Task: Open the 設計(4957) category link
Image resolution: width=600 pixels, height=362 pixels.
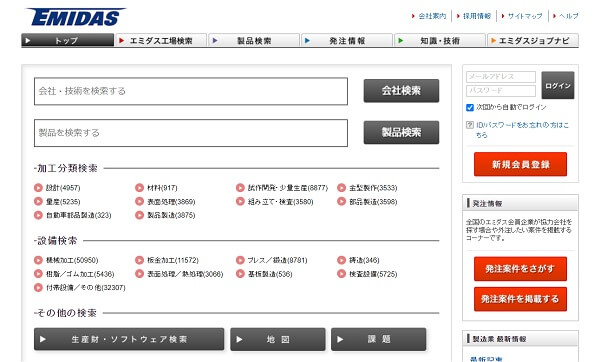Action: tap(63, 188)
